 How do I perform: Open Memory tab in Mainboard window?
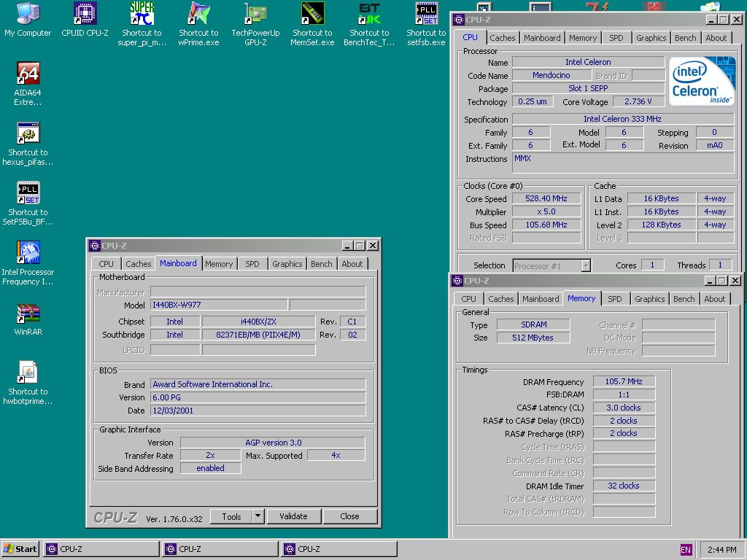pos(219,264)
